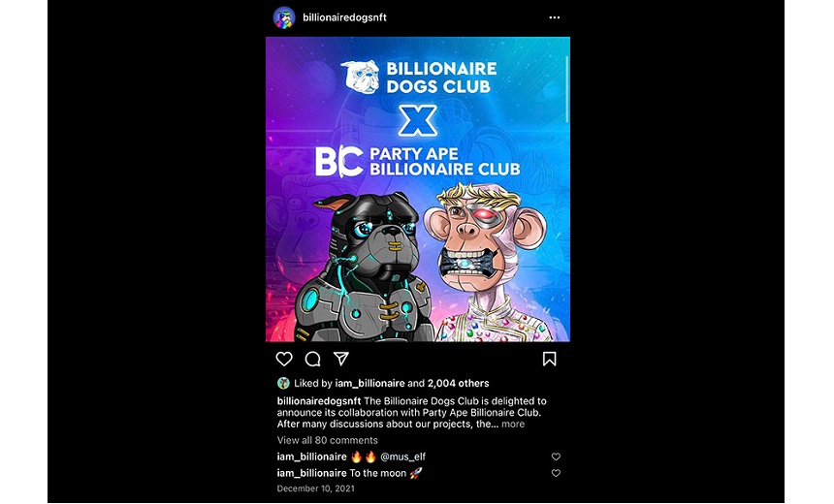Screen dimensions: 834x504
Task: Click the liker's small avatar icon
Action: pos(283,383)
